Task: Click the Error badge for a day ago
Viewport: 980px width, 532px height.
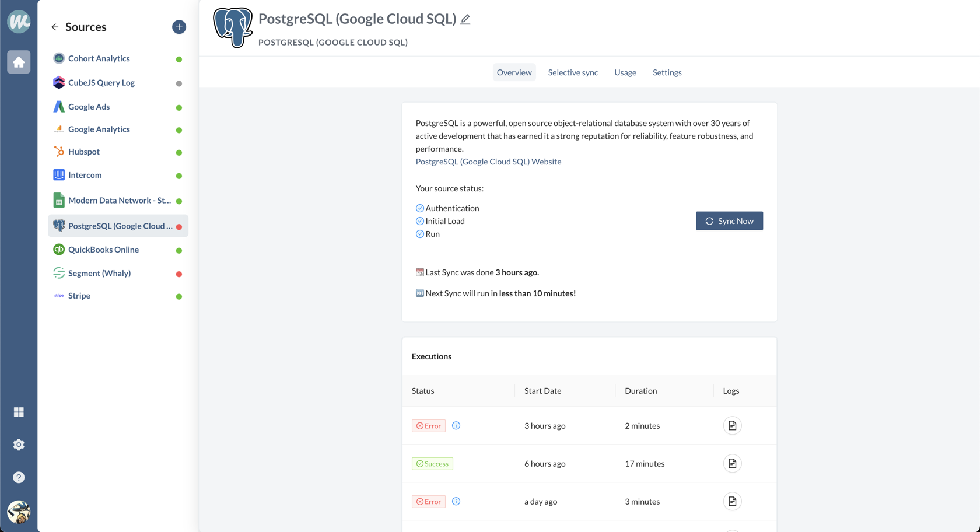Action: pos(429,502)
